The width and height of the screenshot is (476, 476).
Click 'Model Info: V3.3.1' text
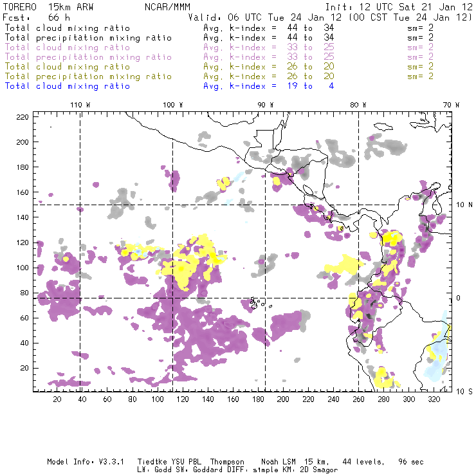click(x=86, y=462)
